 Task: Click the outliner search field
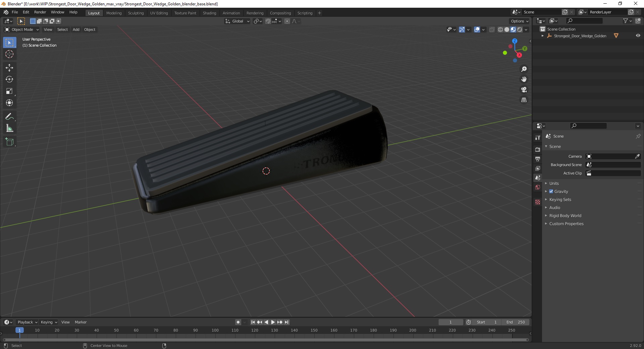[x=584, y=21]
